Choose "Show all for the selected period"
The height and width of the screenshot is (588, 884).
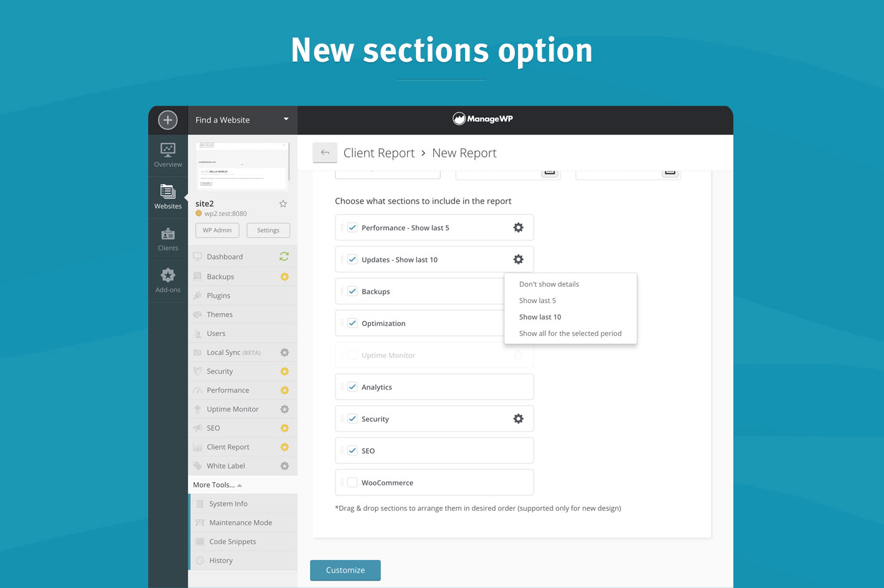570,334
